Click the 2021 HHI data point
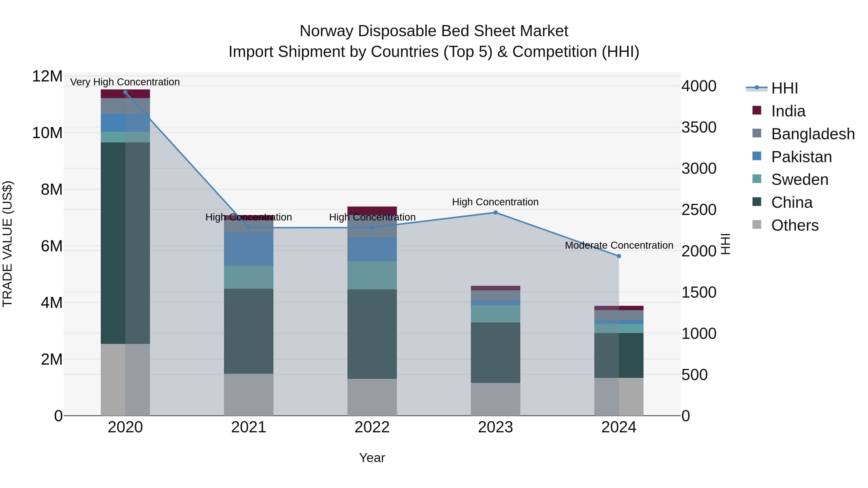 (249, 228)
